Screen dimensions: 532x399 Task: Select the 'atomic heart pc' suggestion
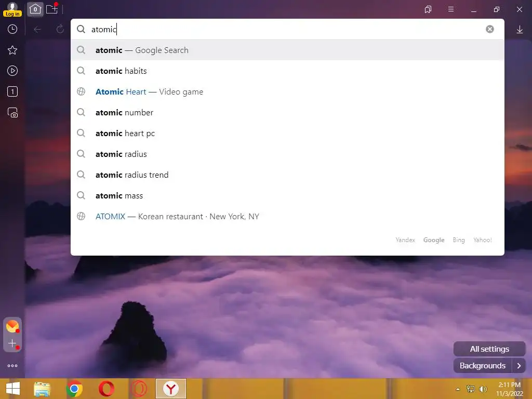[x=287, y=134]
